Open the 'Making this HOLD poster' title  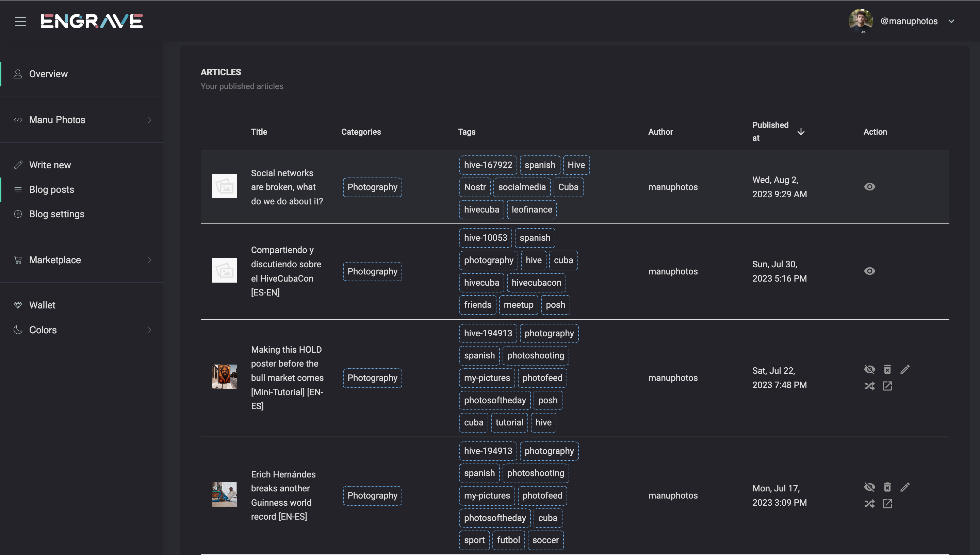pyautogui.click(x=287, y=378)
